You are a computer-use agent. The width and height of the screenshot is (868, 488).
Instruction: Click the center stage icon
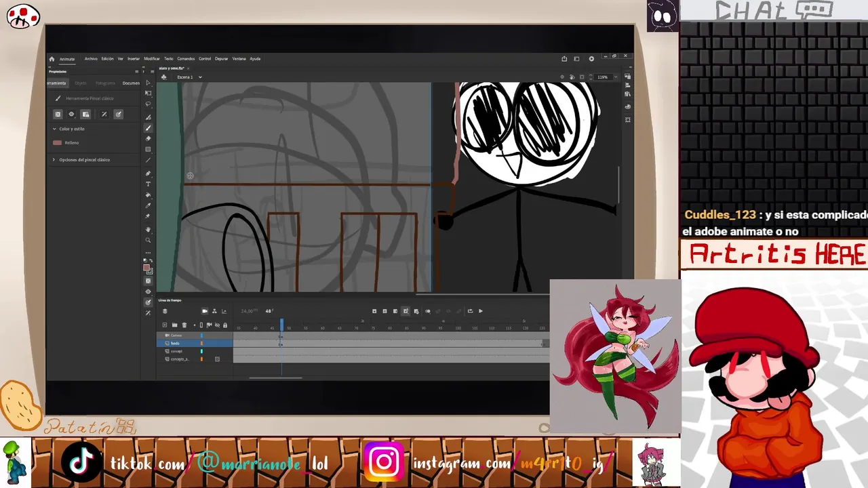coord(562,77)
